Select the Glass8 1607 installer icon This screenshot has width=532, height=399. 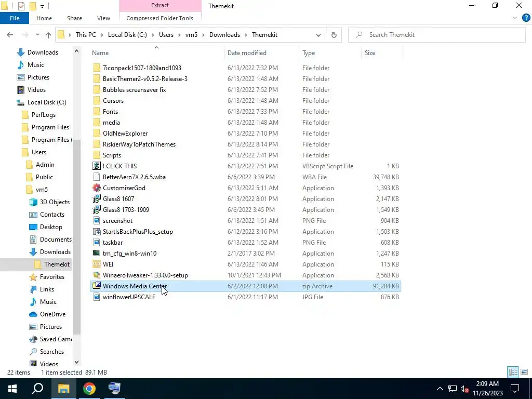click(x=97, y=198)
